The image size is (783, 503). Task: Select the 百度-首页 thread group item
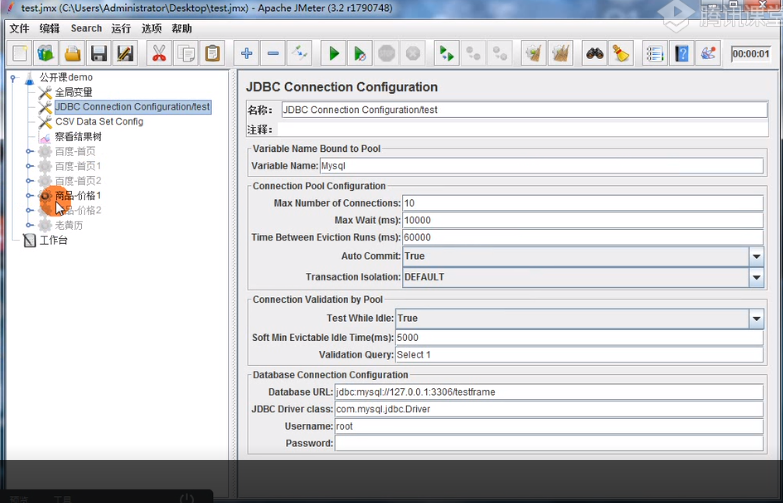(x=75, y=151)
